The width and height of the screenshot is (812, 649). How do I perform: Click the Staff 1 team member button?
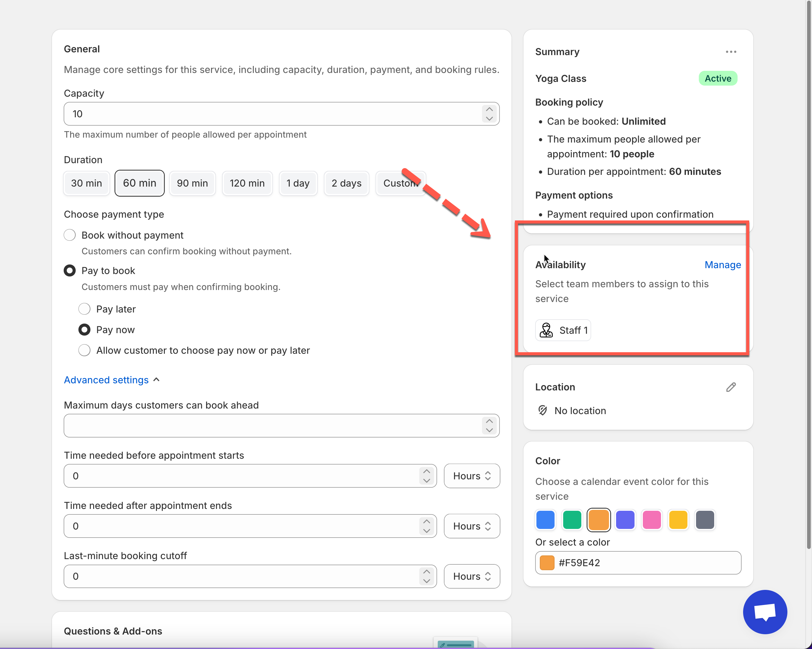(x=563, y=330)
